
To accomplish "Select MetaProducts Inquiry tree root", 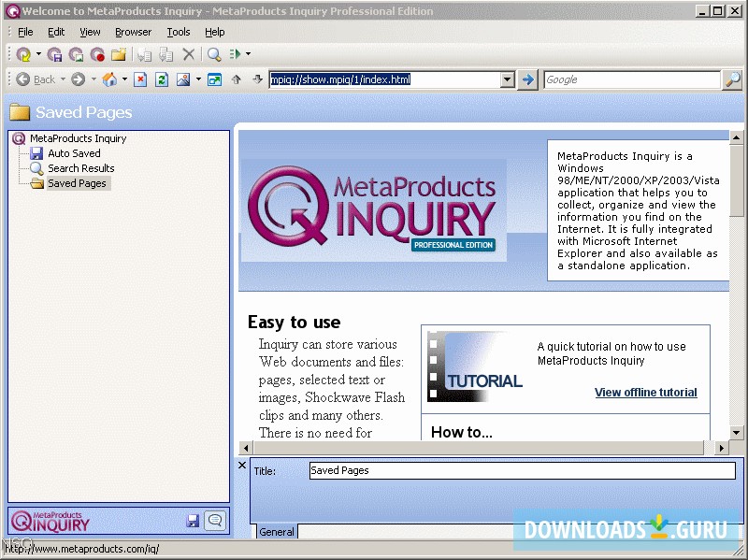I will pyautogui.click(x=78, y=138).
